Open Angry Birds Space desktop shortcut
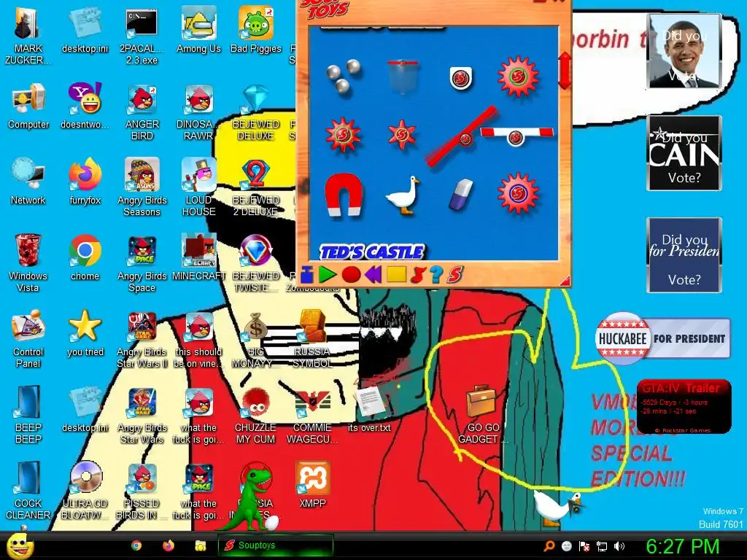The image size is (747, 560). [x=142, y=262]
